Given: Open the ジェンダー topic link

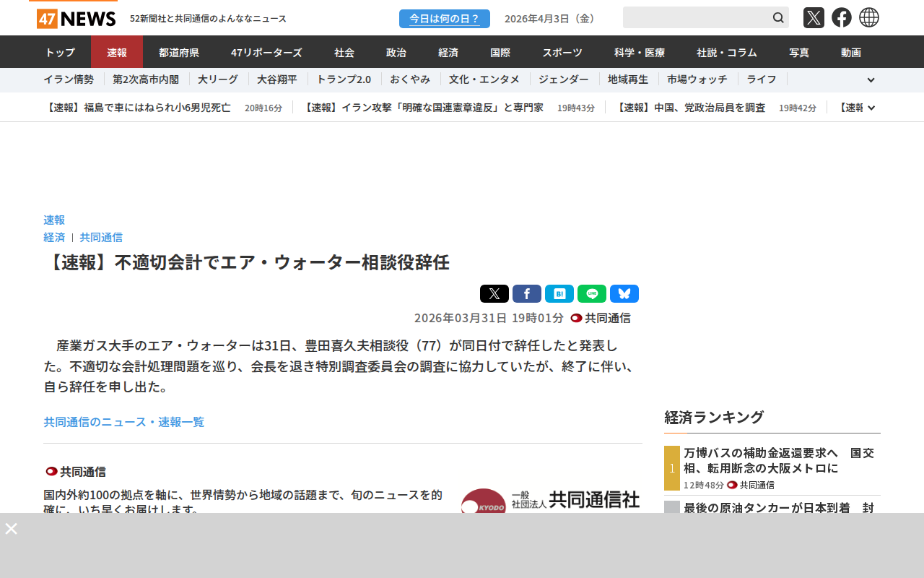Looking at the screenshot, I should 564,79.
